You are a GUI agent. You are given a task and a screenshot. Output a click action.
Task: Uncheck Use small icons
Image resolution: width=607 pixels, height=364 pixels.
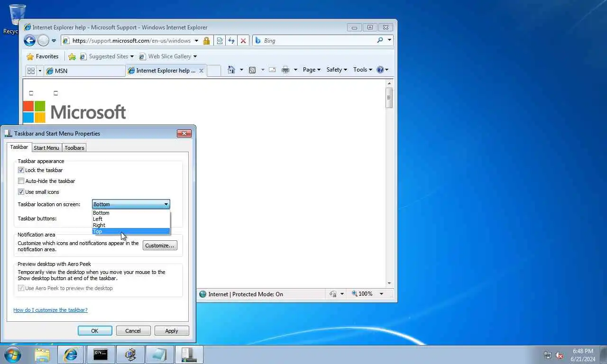(x=21, y=192)
